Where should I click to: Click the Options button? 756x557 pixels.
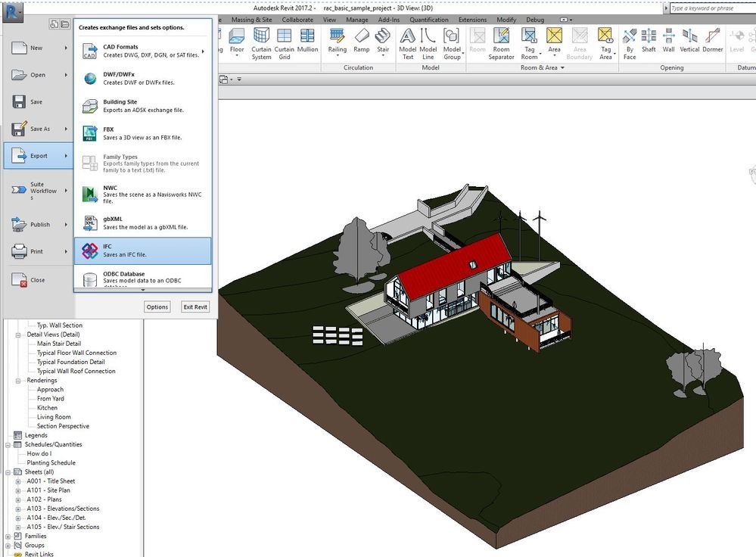(x=157, y=307)
